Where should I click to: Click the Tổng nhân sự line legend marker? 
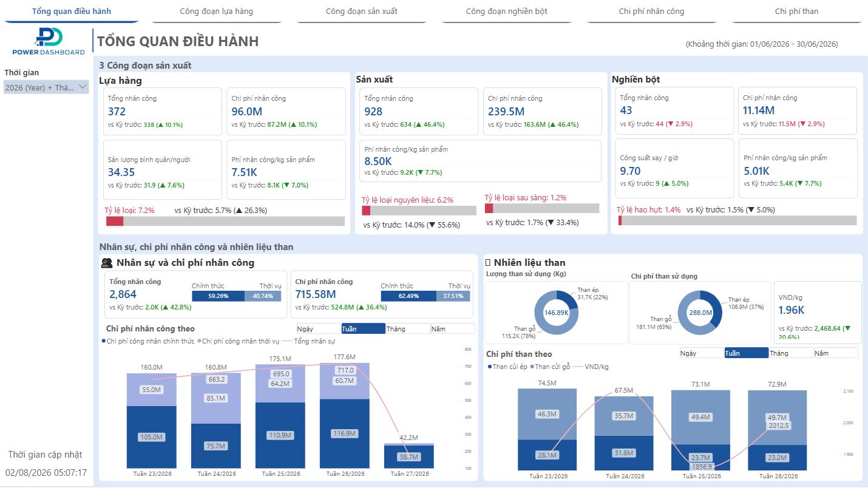tap(287, 342)
